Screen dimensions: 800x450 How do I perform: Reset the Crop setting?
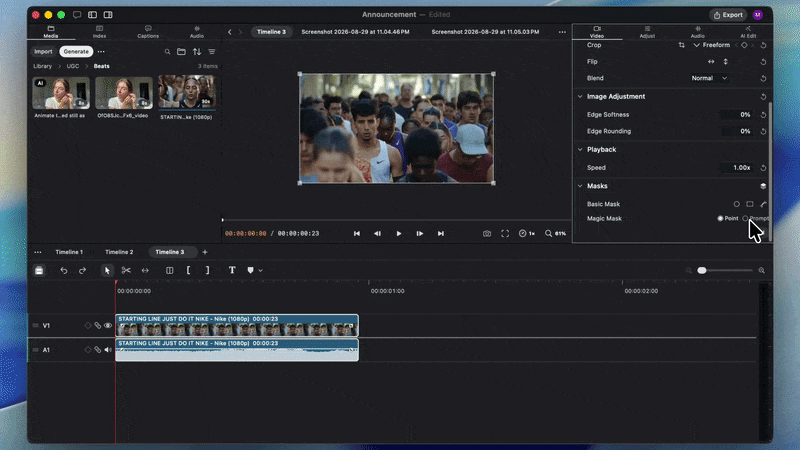763,45
